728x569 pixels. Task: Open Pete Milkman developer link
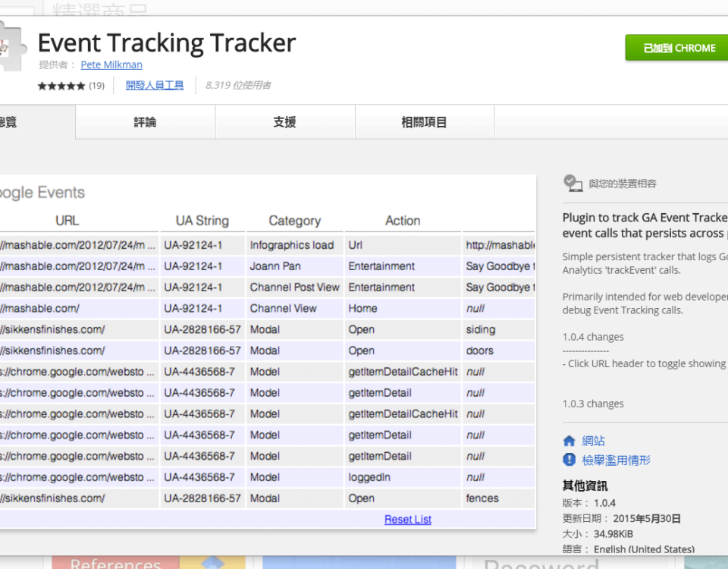coord(111,64)
